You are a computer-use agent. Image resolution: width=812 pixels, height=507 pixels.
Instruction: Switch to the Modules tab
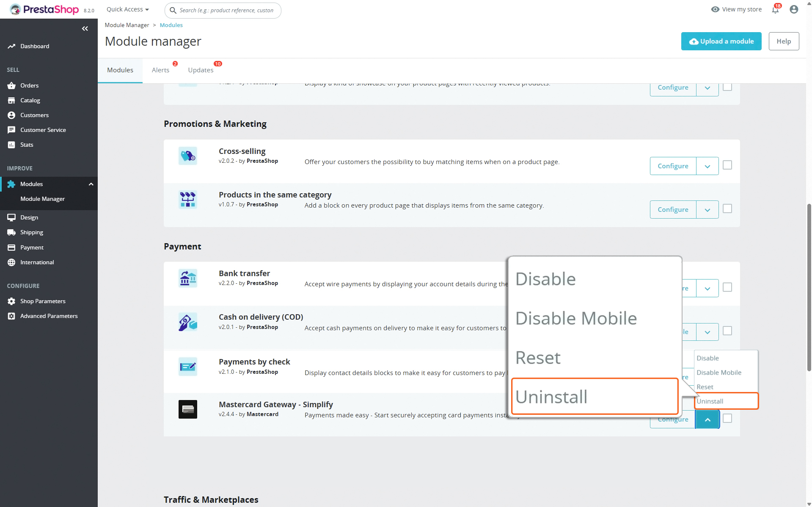click(x=120, y=70)
